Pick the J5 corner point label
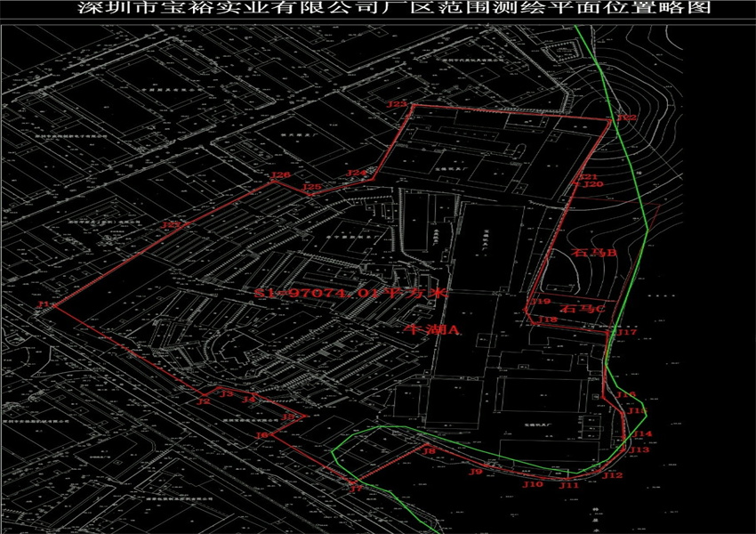 coord(288,417)
